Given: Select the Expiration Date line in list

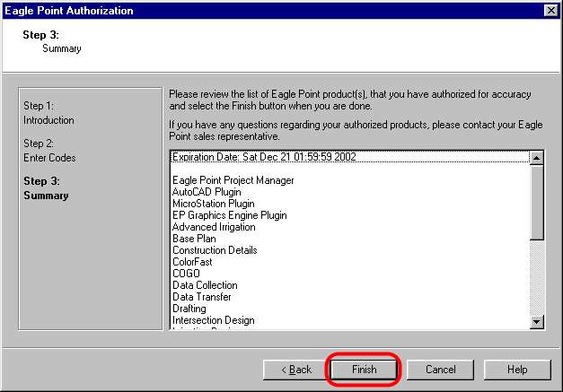Looking at the screenshot, I should (350, 157).
